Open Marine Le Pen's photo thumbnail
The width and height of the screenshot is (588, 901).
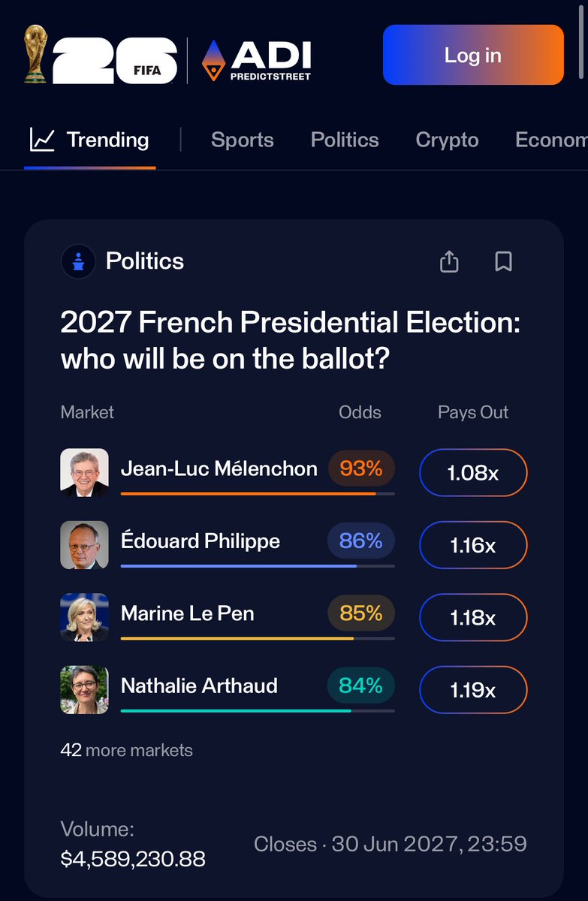84,617
